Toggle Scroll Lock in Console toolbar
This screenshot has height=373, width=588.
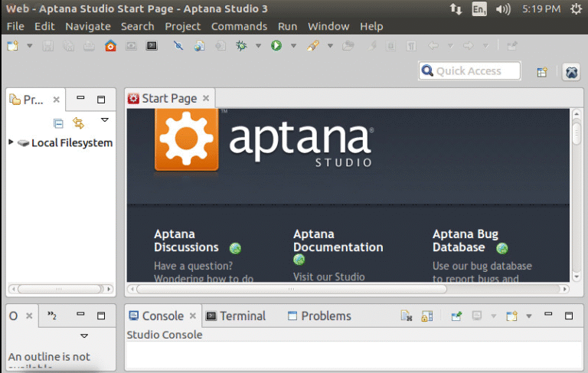pos(427,316)
